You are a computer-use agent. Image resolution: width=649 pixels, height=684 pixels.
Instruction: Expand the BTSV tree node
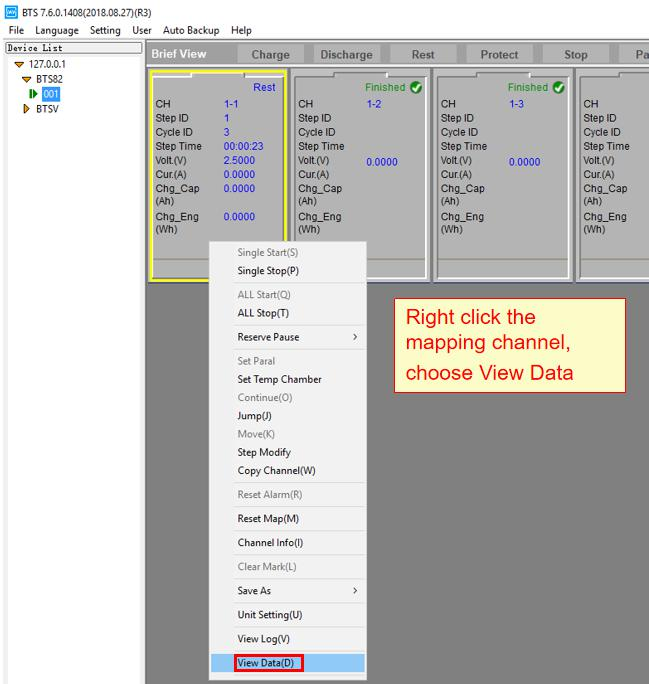pyautogui.click(x=27, y=109)
